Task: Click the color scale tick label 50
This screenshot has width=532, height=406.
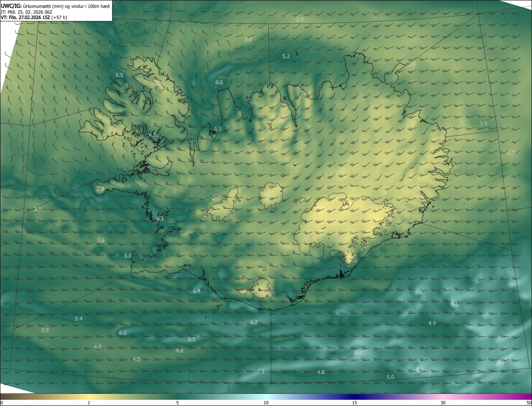Action: (529, 403)
